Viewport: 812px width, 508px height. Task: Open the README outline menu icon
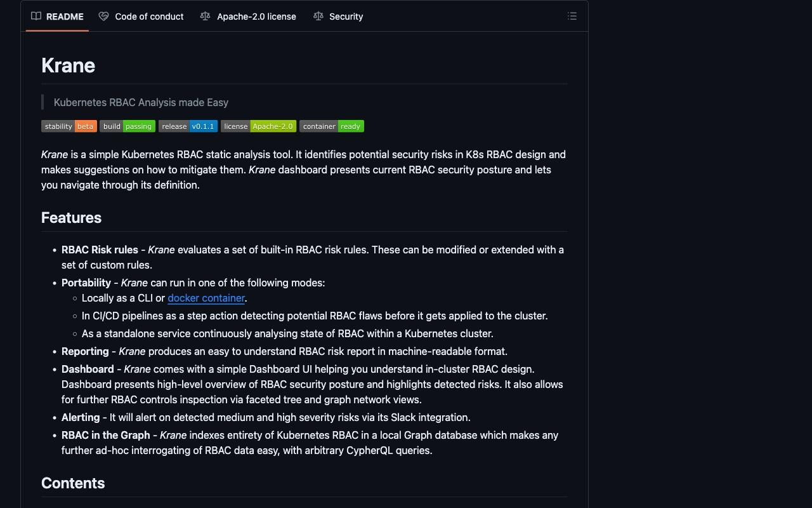click(x=572, y=17)
